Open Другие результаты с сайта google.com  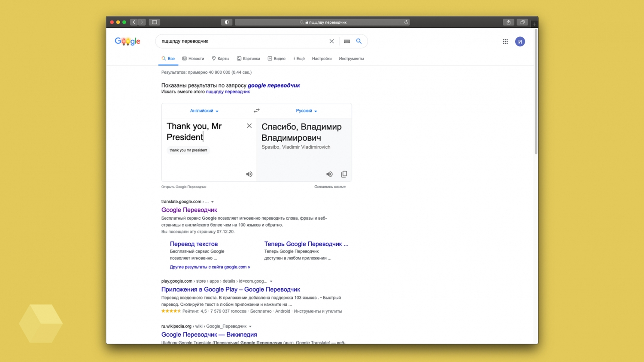point(210,267)
